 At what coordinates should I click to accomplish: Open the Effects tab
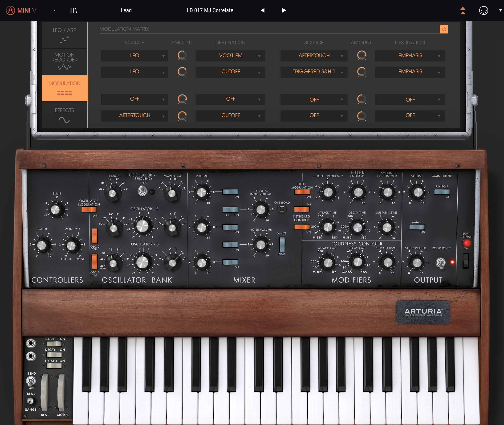64,115
